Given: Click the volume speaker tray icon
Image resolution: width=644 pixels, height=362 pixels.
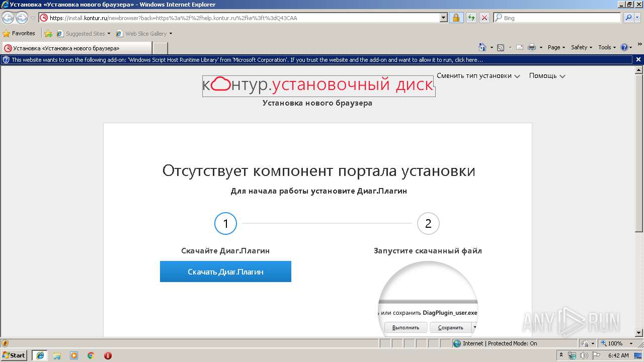Looking at the screenshot, I should [584, 355].
